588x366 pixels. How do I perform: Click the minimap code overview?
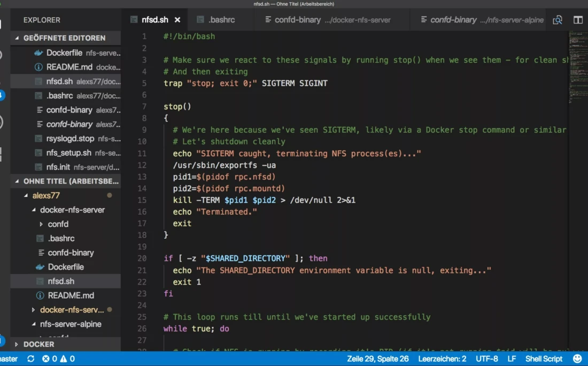click(x=577, y=64)
